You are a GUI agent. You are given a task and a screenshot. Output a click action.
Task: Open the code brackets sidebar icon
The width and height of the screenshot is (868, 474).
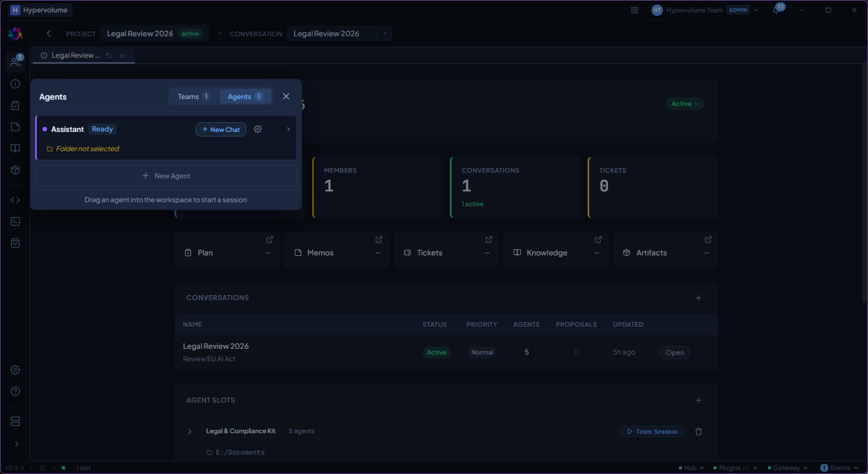tap(15, 200)
